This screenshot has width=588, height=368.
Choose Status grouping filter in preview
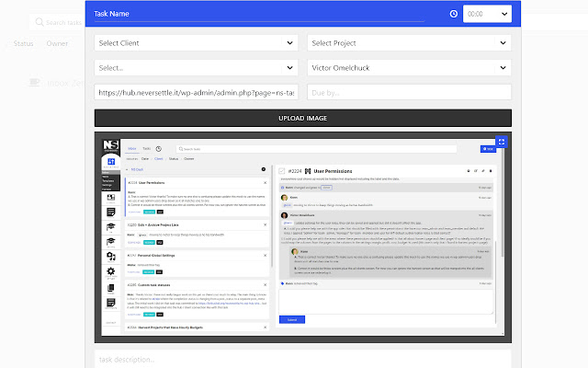174,159
